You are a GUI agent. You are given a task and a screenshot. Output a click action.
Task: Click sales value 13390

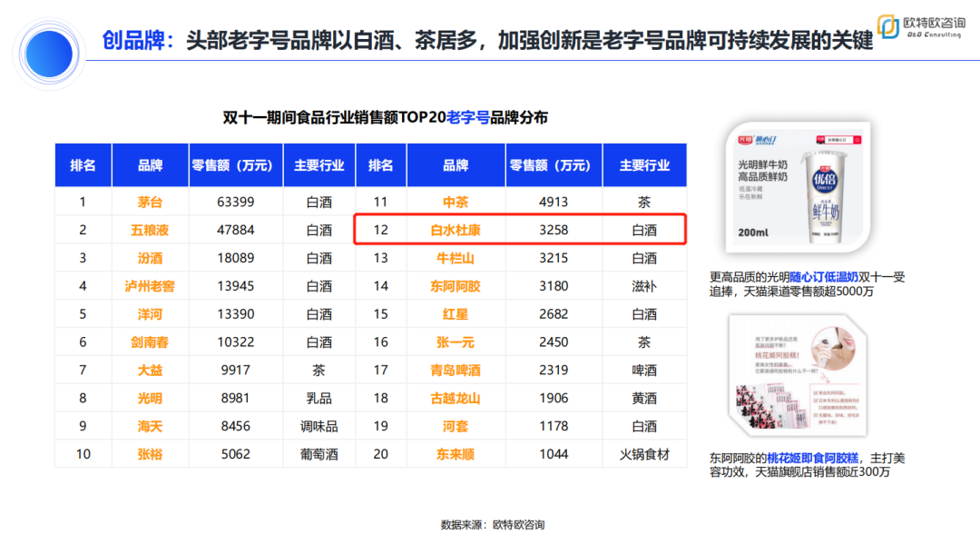pos(236,314)
